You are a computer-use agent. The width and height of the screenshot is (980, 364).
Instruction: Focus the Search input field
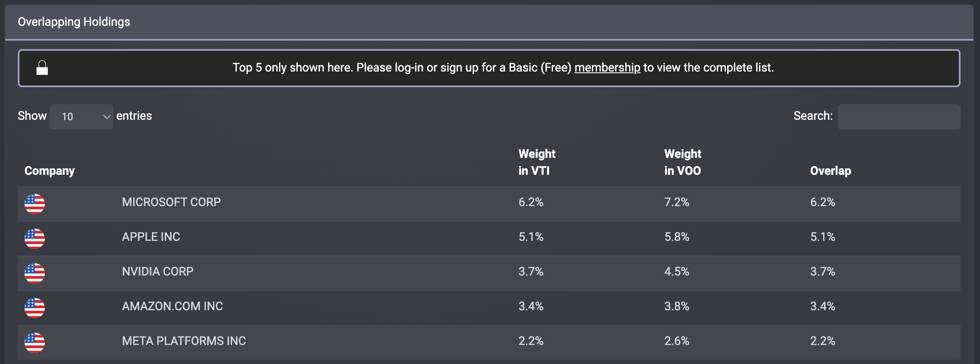click(x=899, y=117)
